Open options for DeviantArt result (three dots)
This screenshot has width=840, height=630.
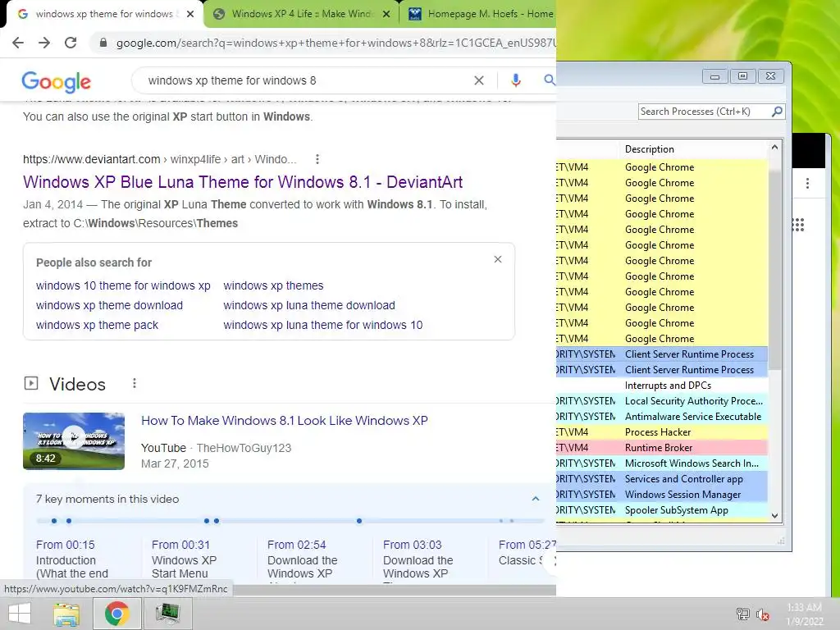[317, 159]
